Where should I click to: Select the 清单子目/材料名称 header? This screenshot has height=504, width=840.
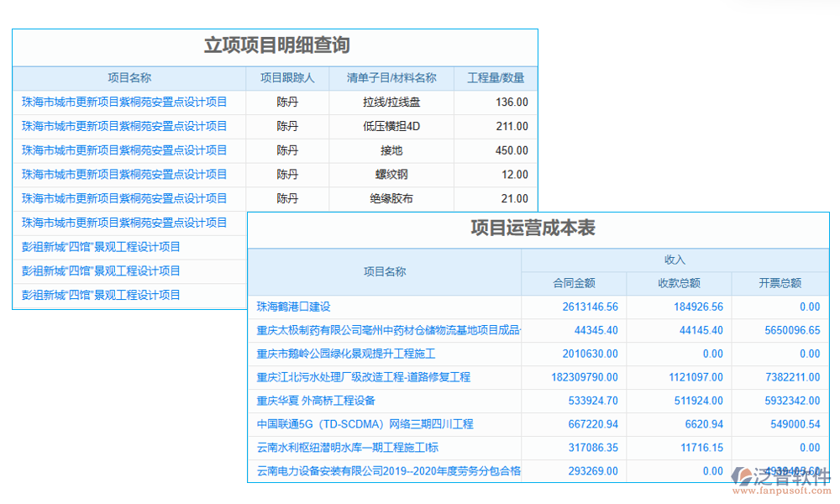coord(391,77)
